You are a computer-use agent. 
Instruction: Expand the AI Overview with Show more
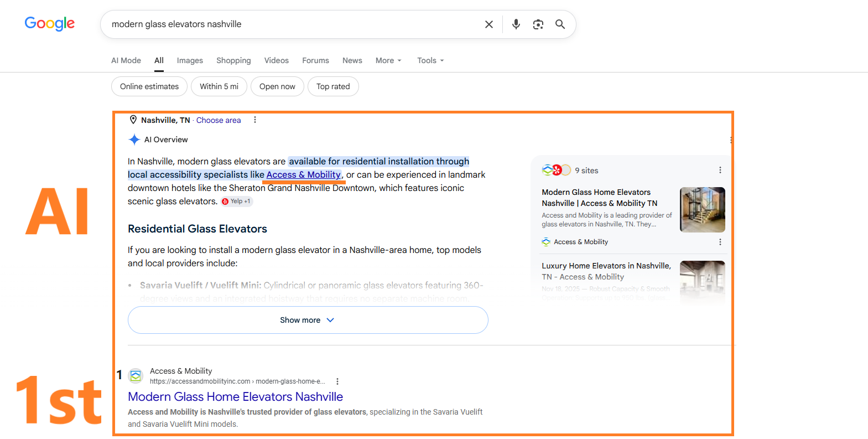(x=308, y=320)
